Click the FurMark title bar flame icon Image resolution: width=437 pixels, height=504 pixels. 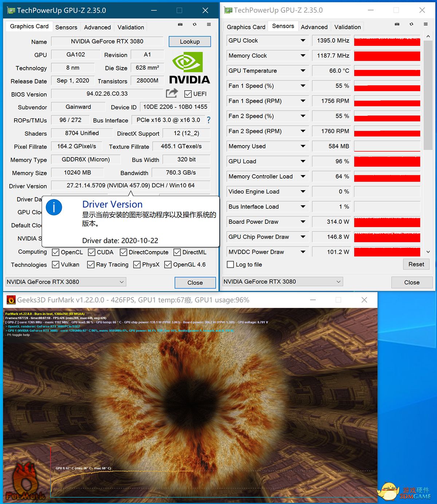[11, 300]
